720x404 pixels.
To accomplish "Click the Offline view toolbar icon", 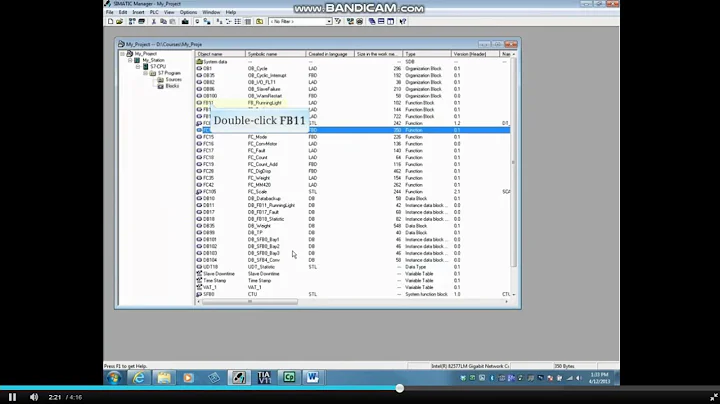I will point(197,22).
